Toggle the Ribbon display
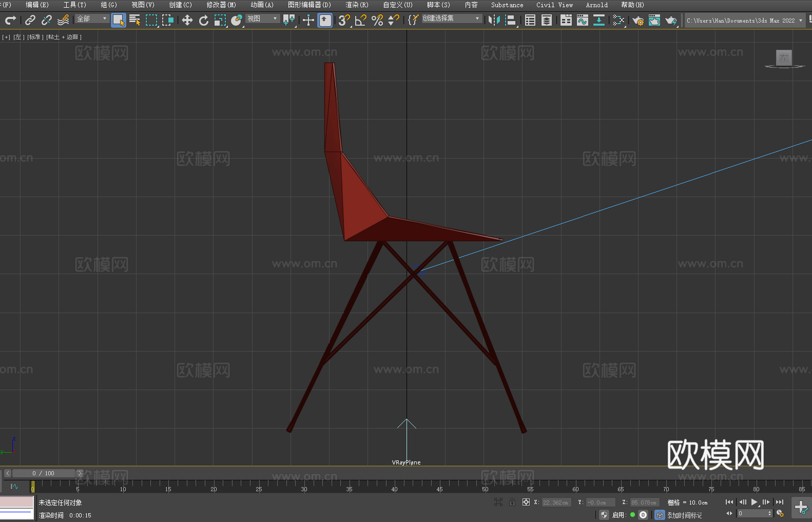 pos(566,20)
